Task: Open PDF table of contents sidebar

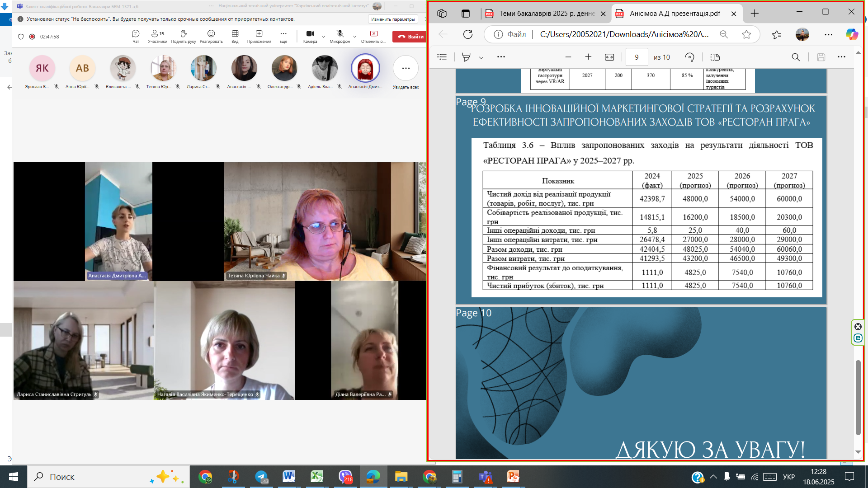Action: pos(442,57)
